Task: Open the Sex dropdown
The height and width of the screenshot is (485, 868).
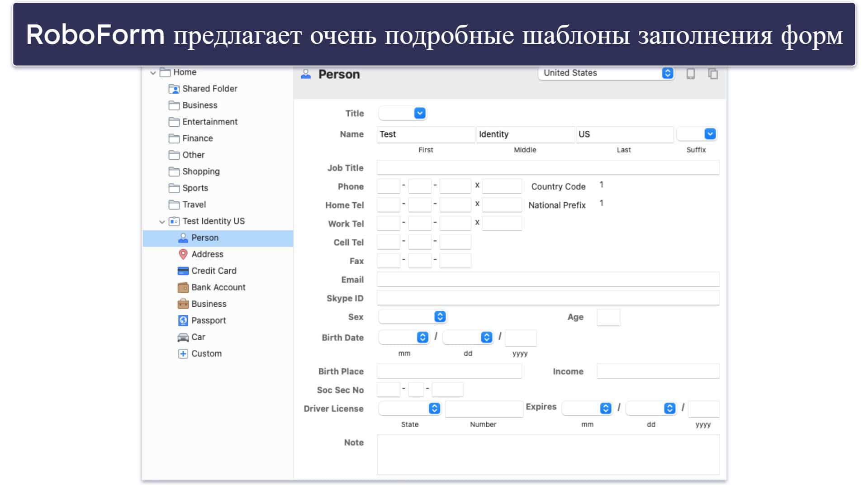Action: 413,317
